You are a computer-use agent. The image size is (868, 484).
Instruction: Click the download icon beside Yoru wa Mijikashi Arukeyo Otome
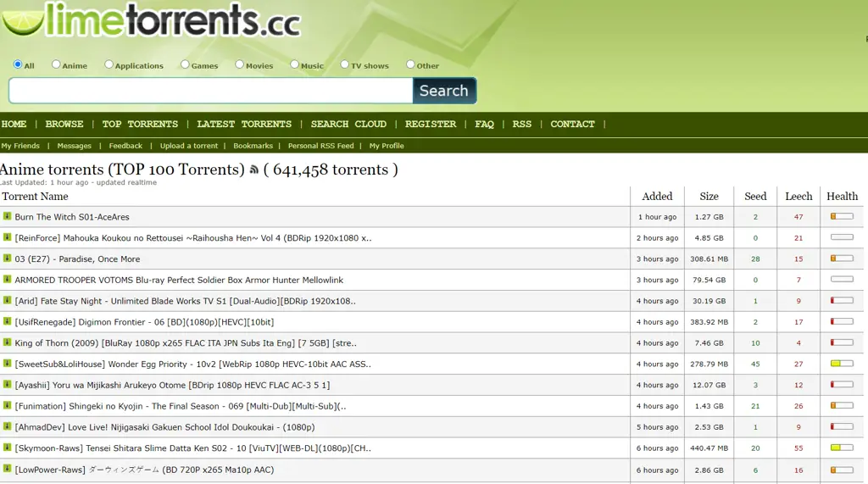7,384
